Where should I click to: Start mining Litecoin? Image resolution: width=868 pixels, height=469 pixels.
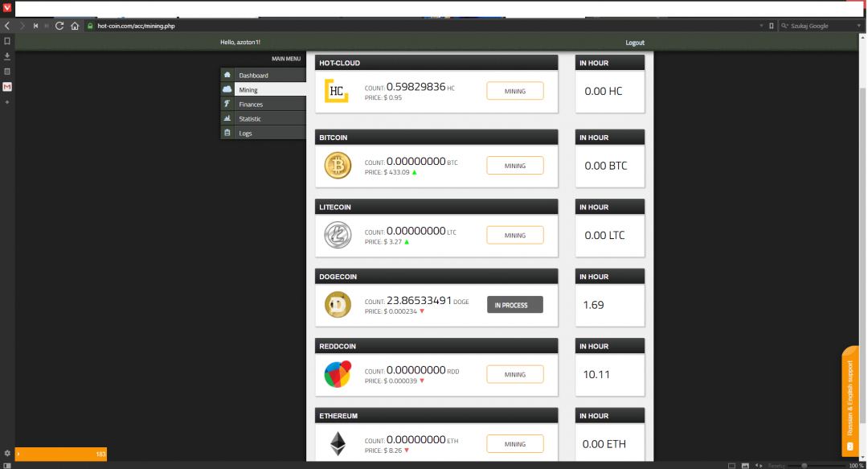(x=514, y=235)
